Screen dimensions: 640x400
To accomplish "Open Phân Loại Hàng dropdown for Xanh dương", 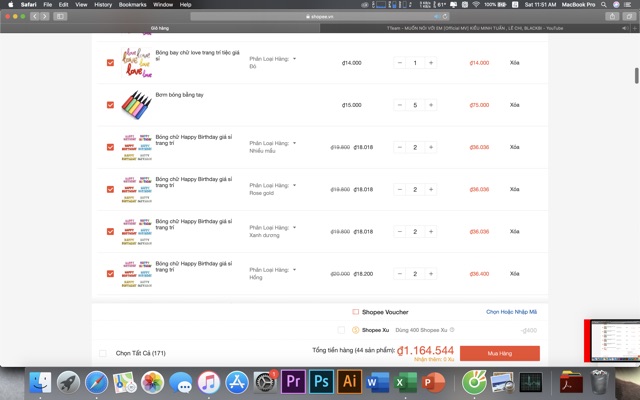I will pos(295,227).
